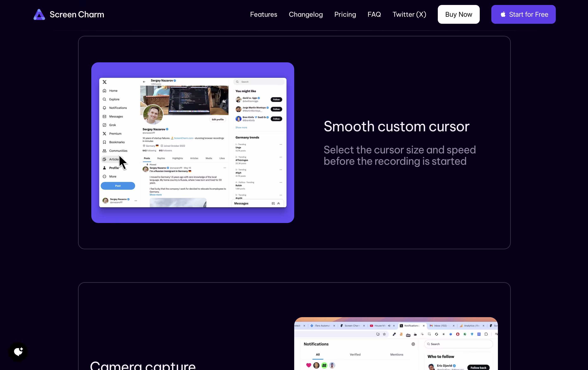The width and height of the screenshot is (588, 370).
Task: Open the Changelog nav link
Action: click(x=306, y=14)
